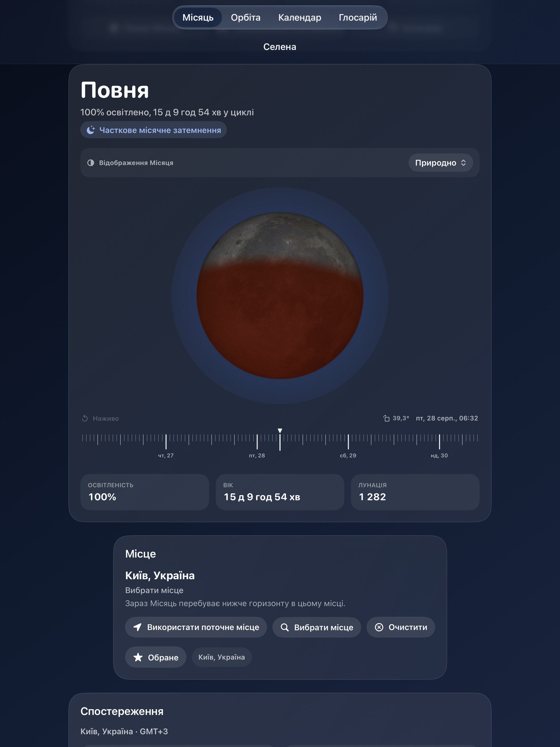The width and height of the screenshot is (560, 747).
Task: Open the Природно display mode dropdown
Action: pyautogui.click(x=441, y=163)
